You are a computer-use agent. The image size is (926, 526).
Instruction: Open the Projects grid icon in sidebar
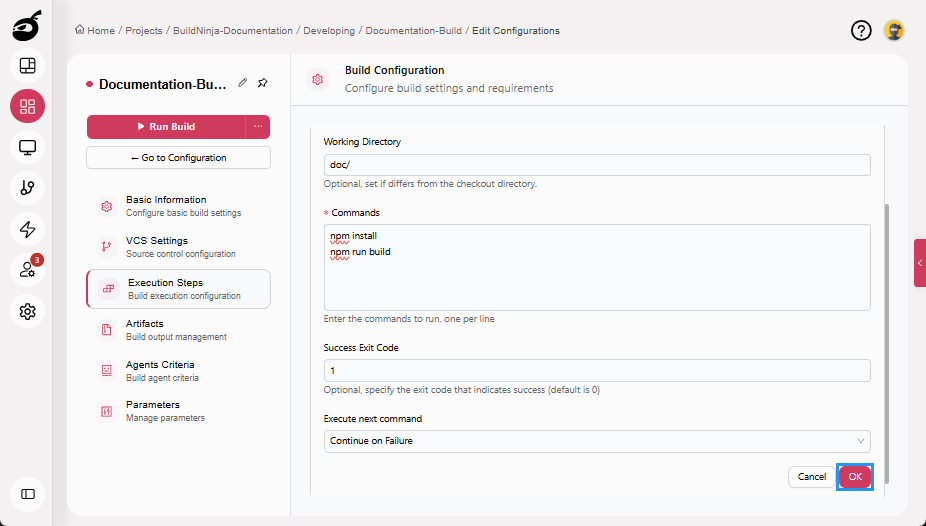pyautogui.click(x=27, y=106)
